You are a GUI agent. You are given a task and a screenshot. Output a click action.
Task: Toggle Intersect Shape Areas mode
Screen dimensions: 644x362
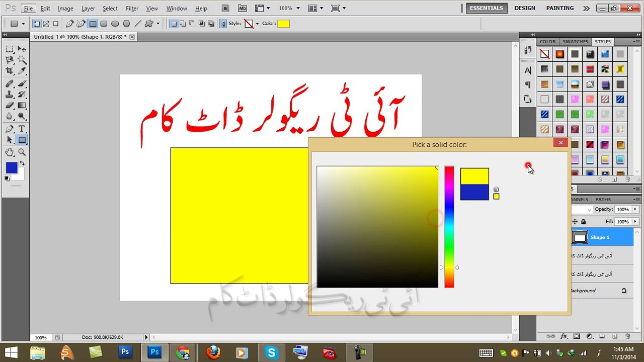pos(202,24)
